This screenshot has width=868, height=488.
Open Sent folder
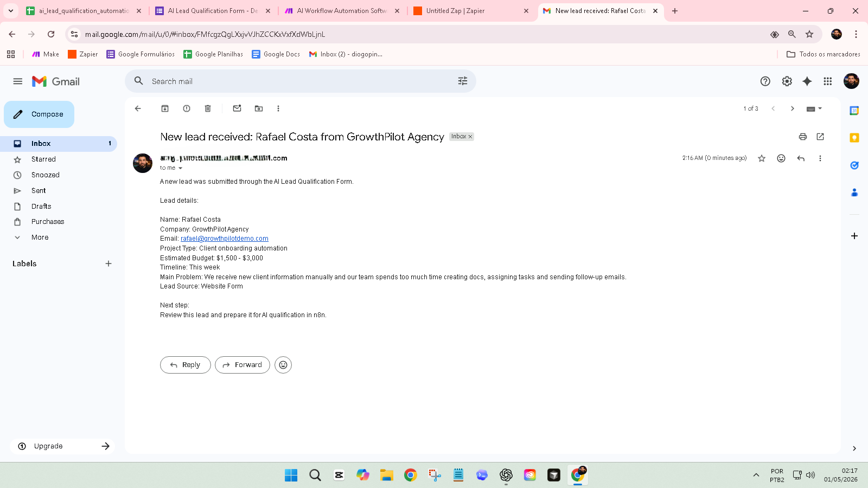tap(59, 191)
